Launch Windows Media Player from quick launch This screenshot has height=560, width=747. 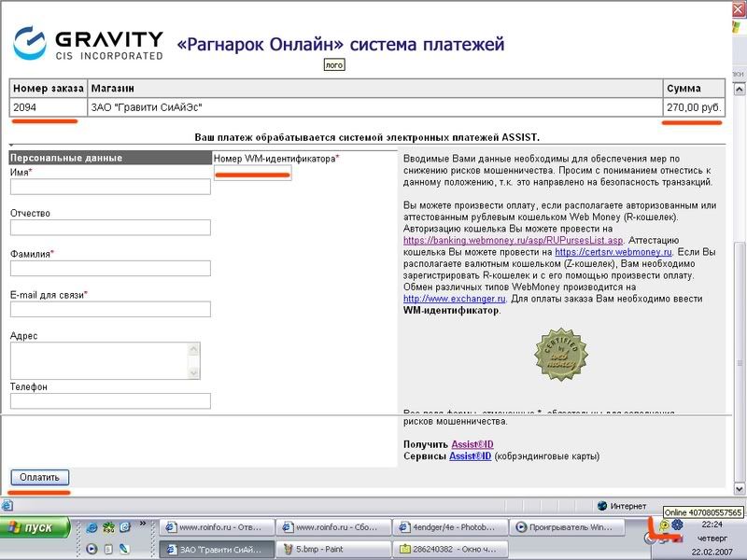pyautogui.click(x=92, y=549)
